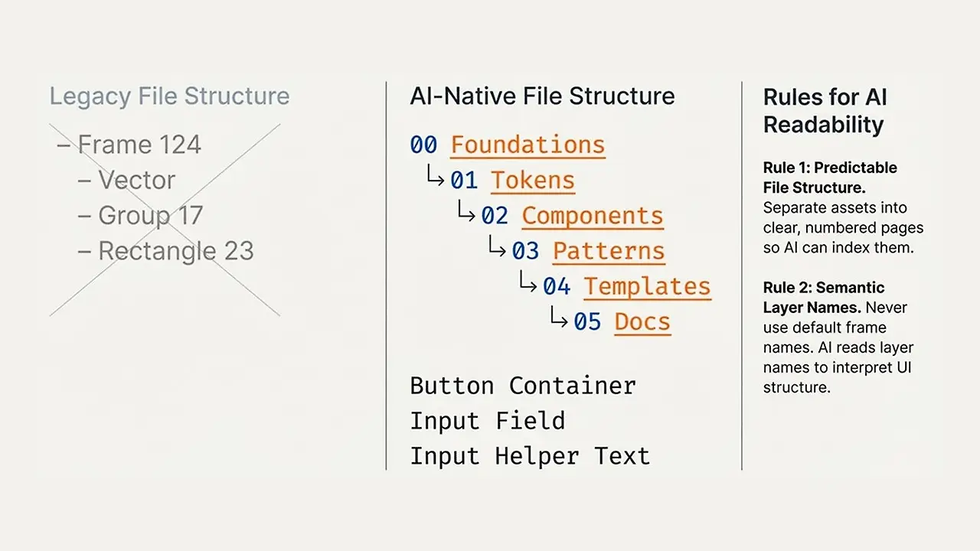Click the Button Container layer name

(x=523, y=385)
